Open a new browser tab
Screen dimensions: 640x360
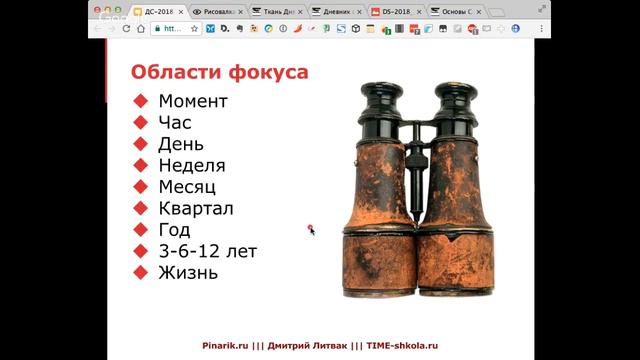pos(496,13)
